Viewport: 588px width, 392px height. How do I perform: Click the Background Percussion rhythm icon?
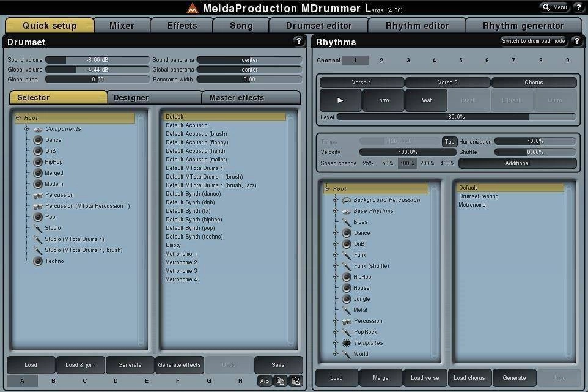pos(347,200)
